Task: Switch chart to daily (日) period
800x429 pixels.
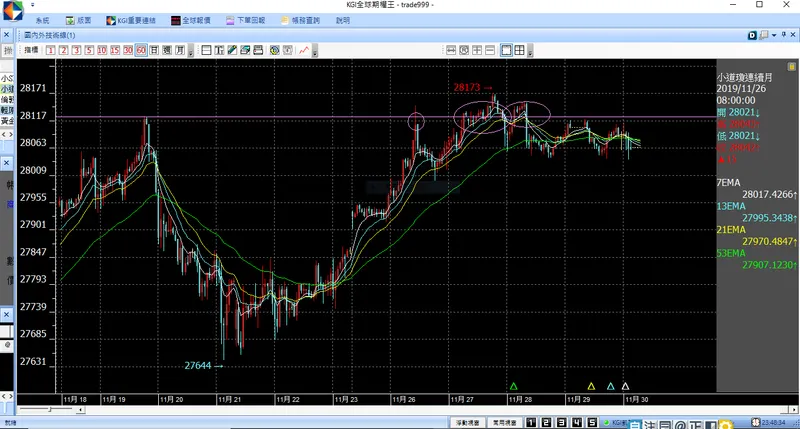Action: [x=154, y=50]
